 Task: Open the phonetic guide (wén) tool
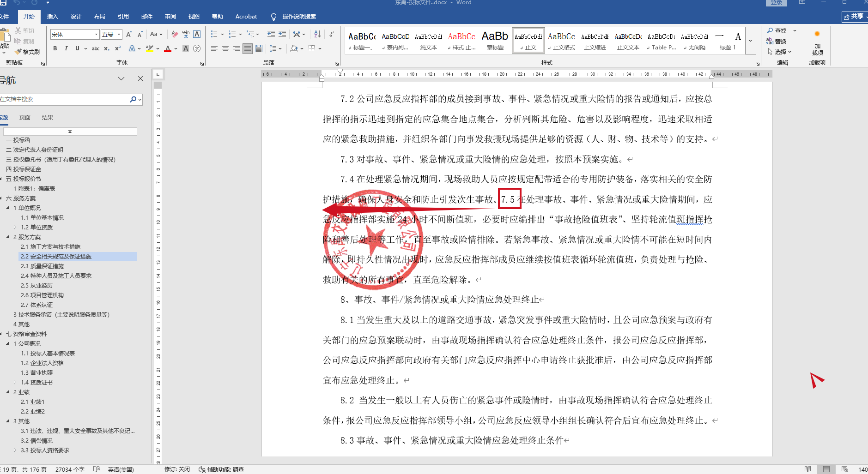pyautogui.click(x=186, y=34)
